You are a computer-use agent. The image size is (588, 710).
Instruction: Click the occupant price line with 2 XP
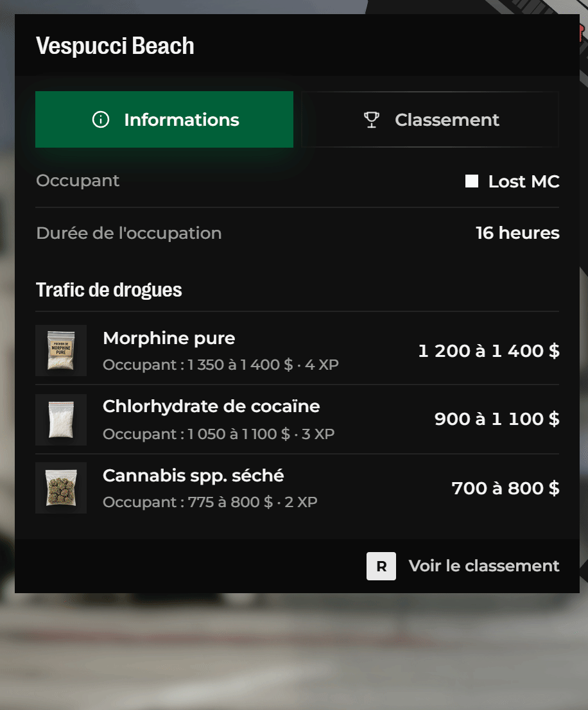point(210,502)
